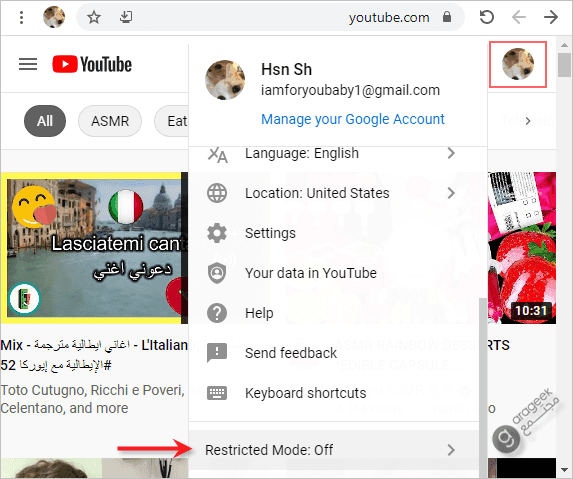
Task: Click the shield Your data icon
Action: pyautogui.click(x=217, y=273)
